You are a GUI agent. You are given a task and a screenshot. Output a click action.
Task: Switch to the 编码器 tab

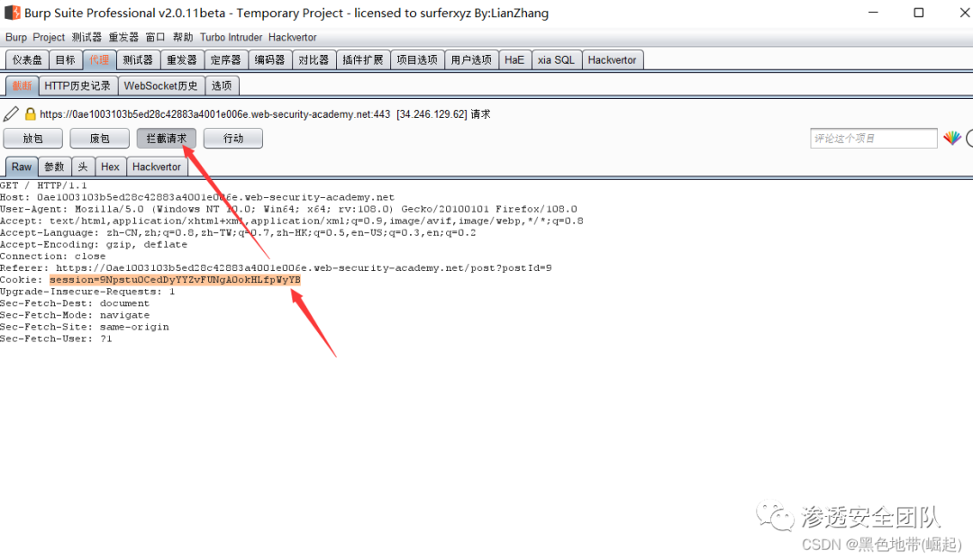click(269, 60)
